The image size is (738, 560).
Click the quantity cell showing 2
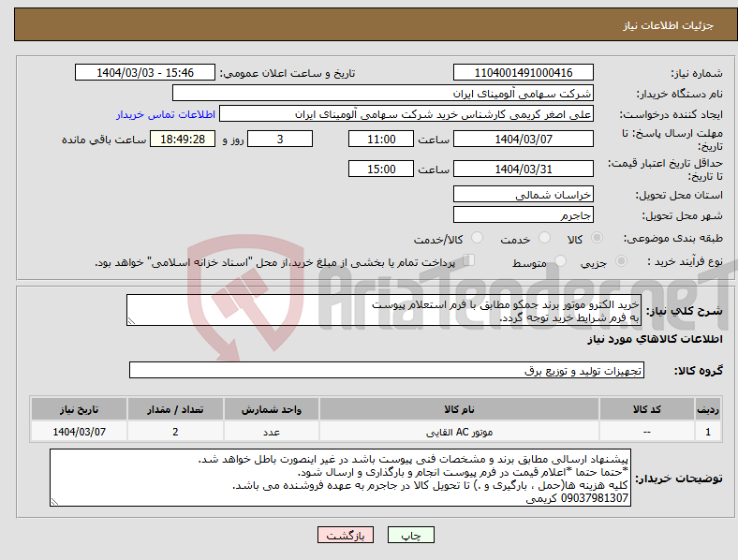tap(175, 432)
